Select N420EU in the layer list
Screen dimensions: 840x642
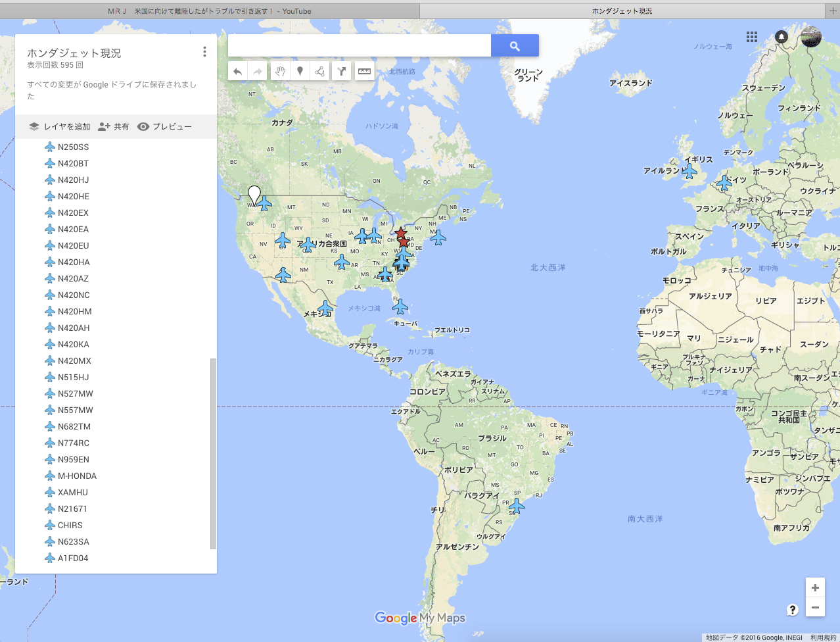click(73, 245)
